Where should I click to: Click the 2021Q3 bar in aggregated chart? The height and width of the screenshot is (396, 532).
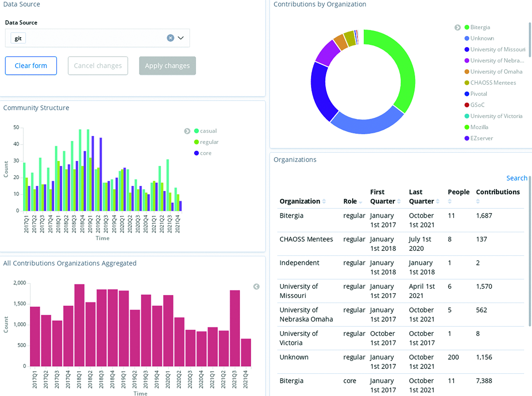pos(235,328)
